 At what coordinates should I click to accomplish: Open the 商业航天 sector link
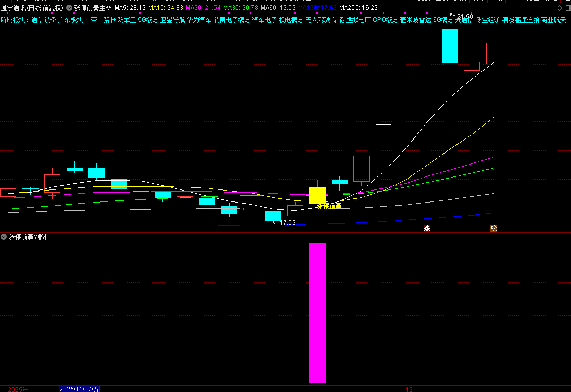pos(554,20)
